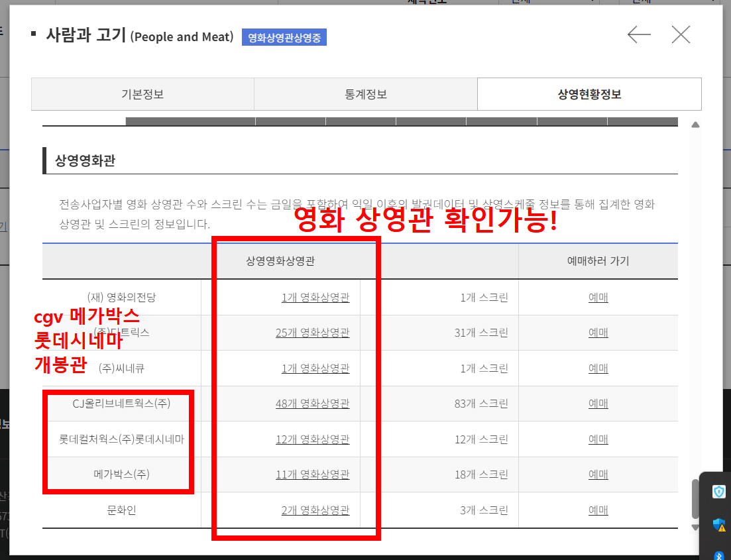Click (주)씨네큐 cell
Screen dimensions: 731x560
[x=122, y=368]
